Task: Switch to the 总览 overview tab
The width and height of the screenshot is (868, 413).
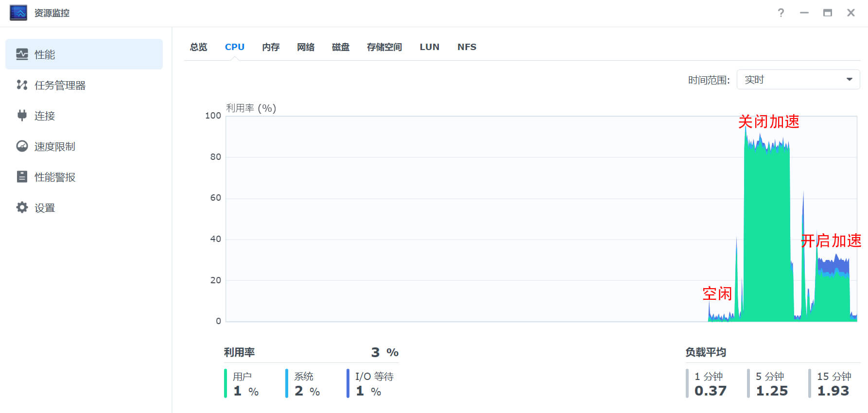Action: (x=198, y=47)
